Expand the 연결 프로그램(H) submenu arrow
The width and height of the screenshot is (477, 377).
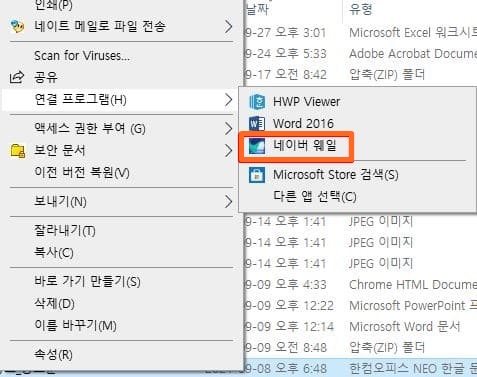[x=228, y=100]
